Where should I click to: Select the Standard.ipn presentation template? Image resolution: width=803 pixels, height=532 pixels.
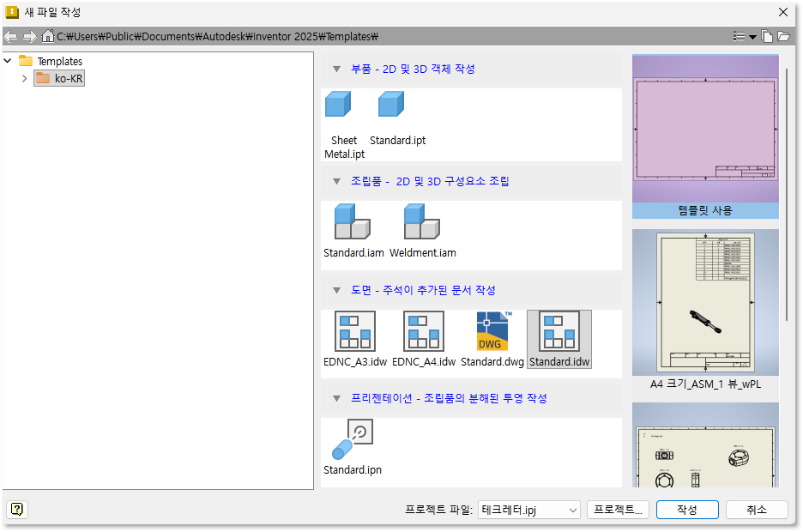pyautogui.click(x=352, y=440)
